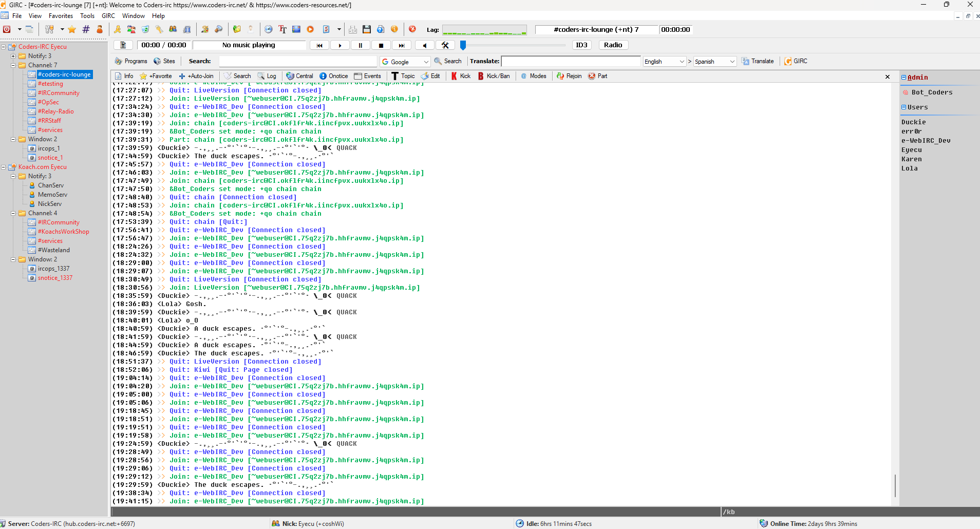Click the Translate icon button
This screenshot has width=980, height=529.
pos(758,61)
